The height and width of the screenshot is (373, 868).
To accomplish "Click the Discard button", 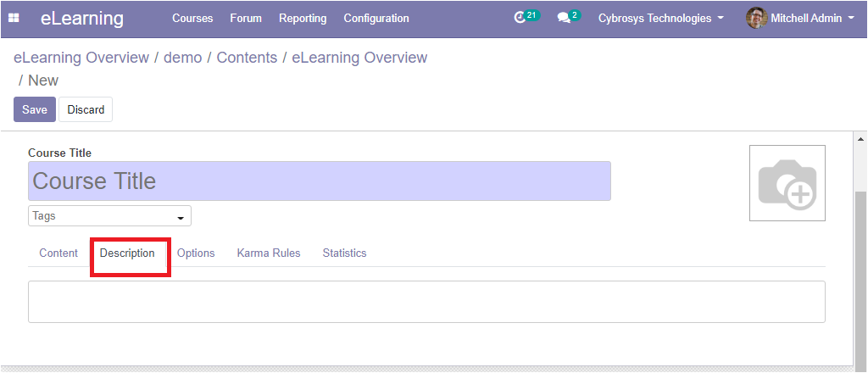I will [86, 109].
